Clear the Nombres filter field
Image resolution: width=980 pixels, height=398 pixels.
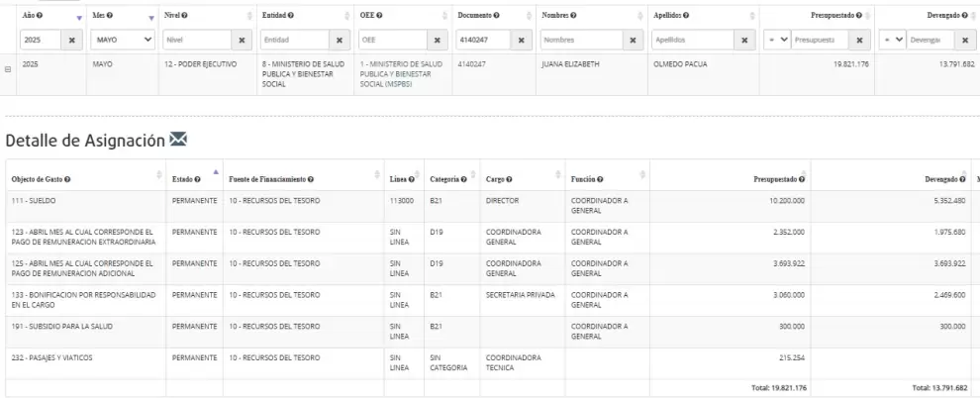tap(634, 40)
